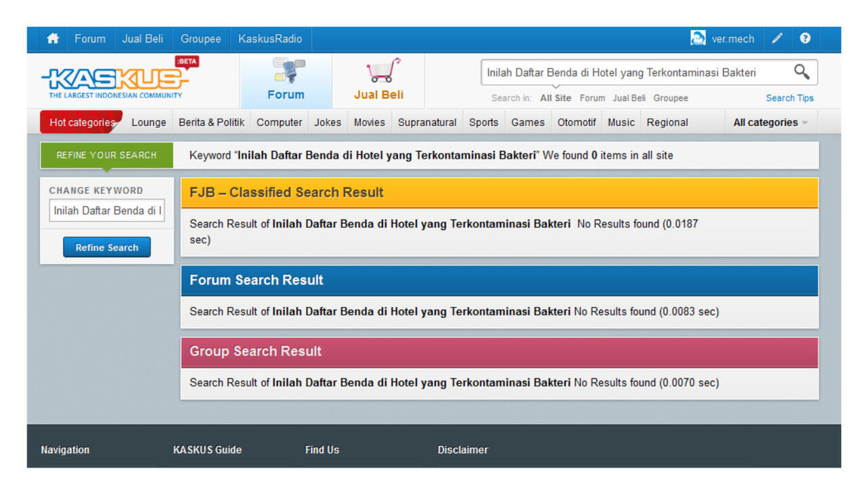
Task: Click the Change Keyword input field
Action: click(107, 211)
